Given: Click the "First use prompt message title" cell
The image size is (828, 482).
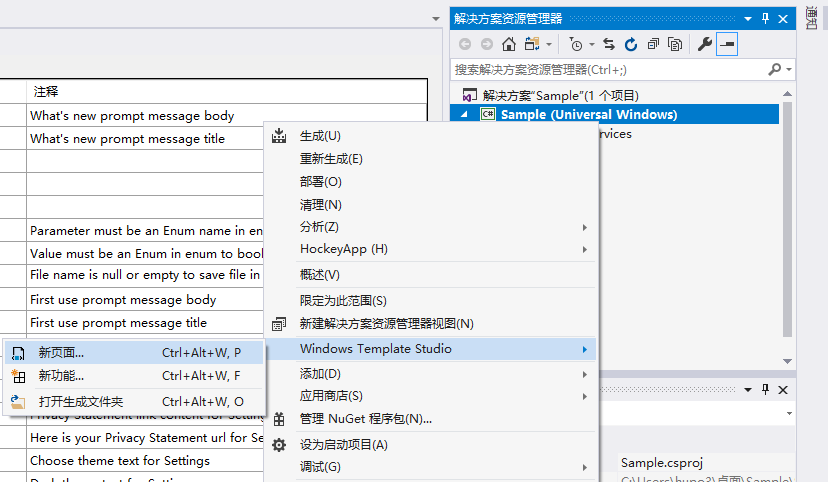Looking at the screenshot, I should coord(145,323).
